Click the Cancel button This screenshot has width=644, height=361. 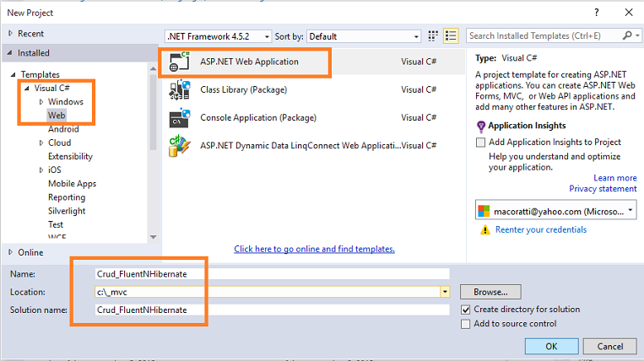click(610, 346)
